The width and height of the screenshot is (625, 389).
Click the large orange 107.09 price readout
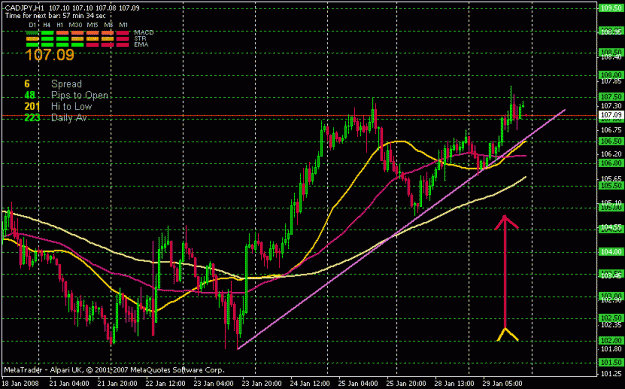50,55
